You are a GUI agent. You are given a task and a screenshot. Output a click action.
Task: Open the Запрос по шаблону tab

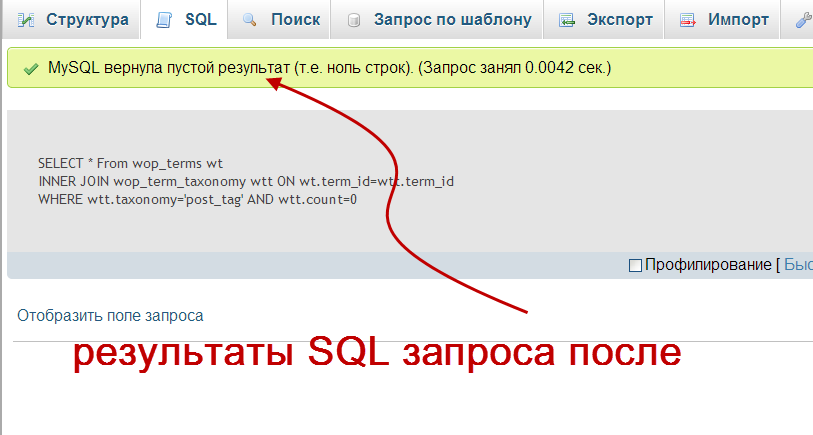pos(437,19)
